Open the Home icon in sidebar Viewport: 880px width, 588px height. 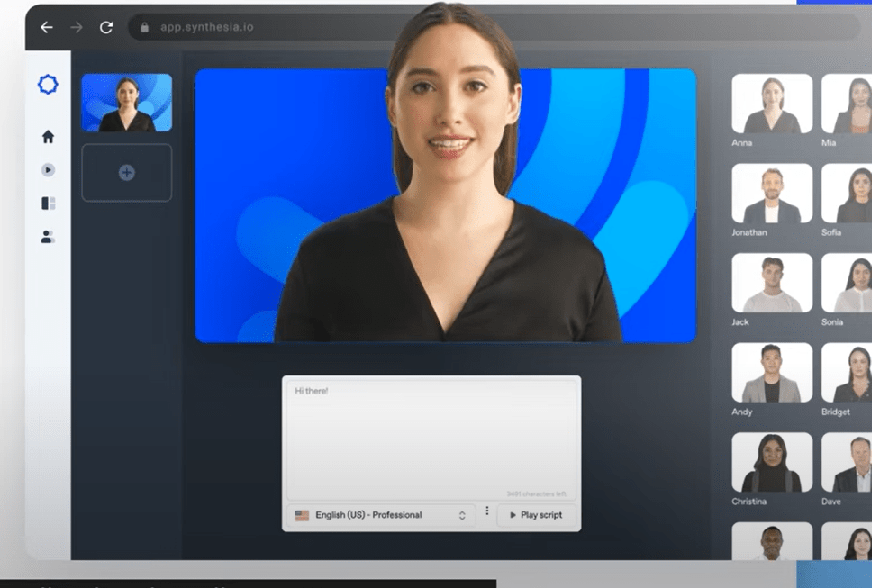click(48, 137)
